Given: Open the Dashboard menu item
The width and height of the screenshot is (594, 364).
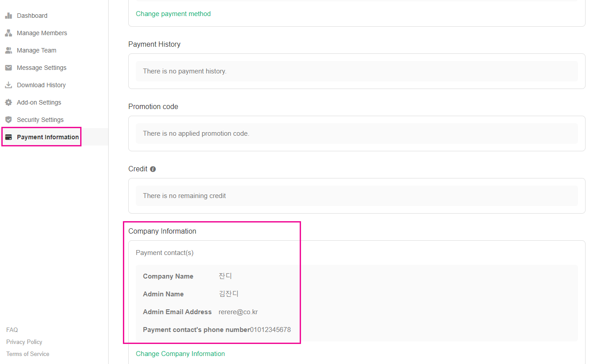Looking at the screenshot, I should pyautogui.click(x=32, y=16).
